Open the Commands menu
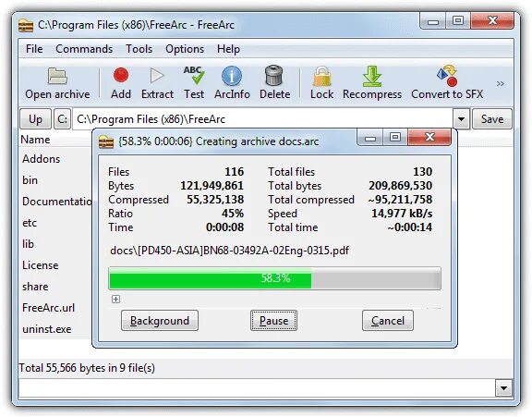Image resolution: width=532 pixels, height=417 pixels. (x=84, y=49)
